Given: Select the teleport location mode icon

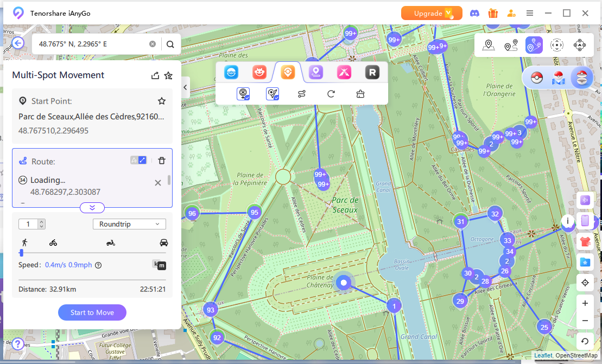Looking at the screenshot, I should pos(489,45).
